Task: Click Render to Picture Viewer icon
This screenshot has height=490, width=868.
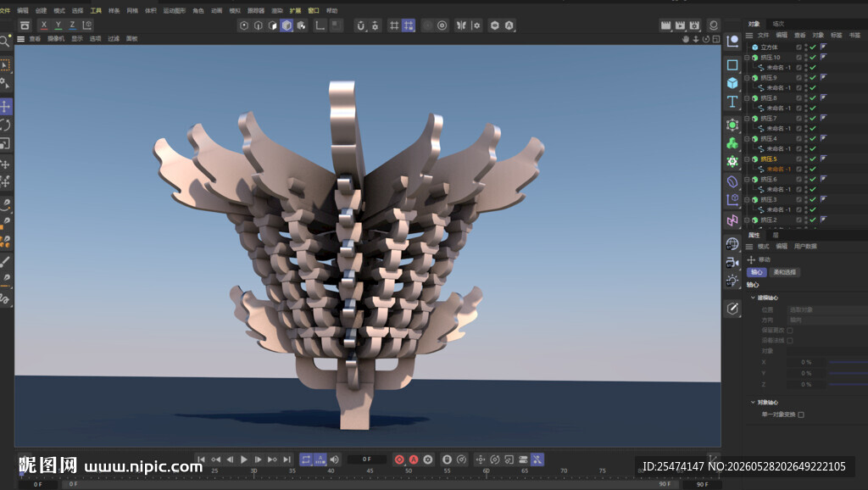Action: (680, 25)
